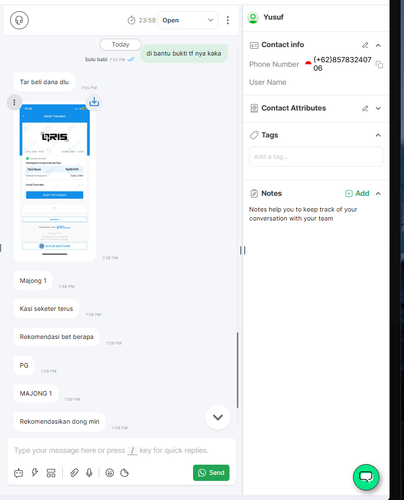Send the message with the Send button
404x500 pixels.
point(211,473)
